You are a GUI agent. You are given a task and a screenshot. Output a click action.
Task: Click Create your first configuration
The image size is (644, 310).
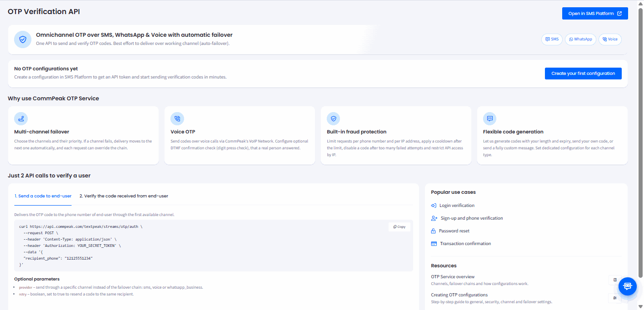[583, 74]
